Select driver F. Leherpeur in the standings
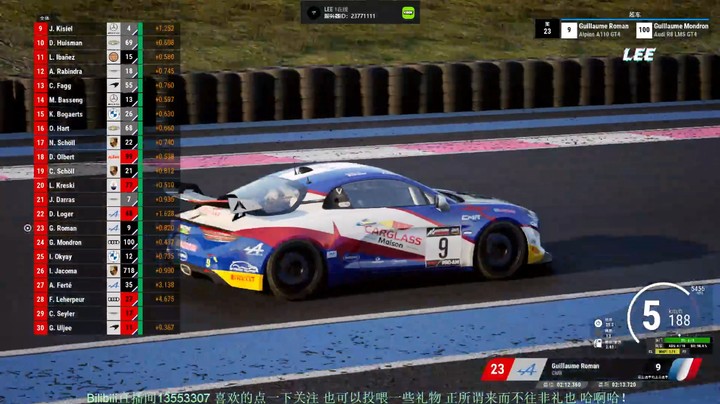Viewport: 720px width, 404px height. tap(67, 299)
